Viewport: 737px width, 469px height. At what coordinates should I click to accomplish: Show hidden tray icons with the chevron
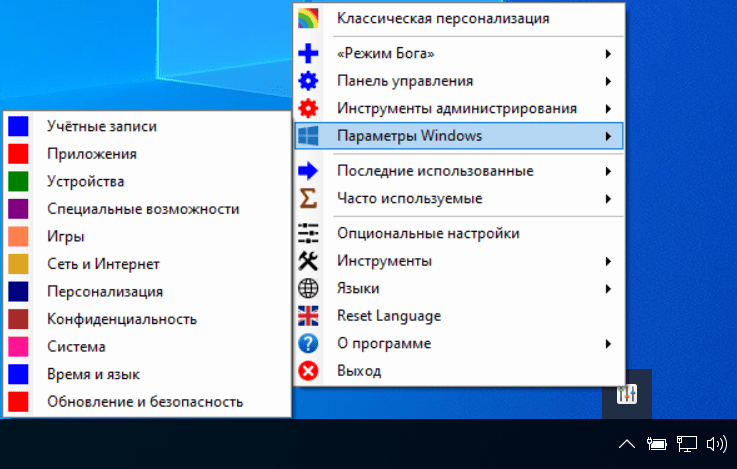(627, 444)
